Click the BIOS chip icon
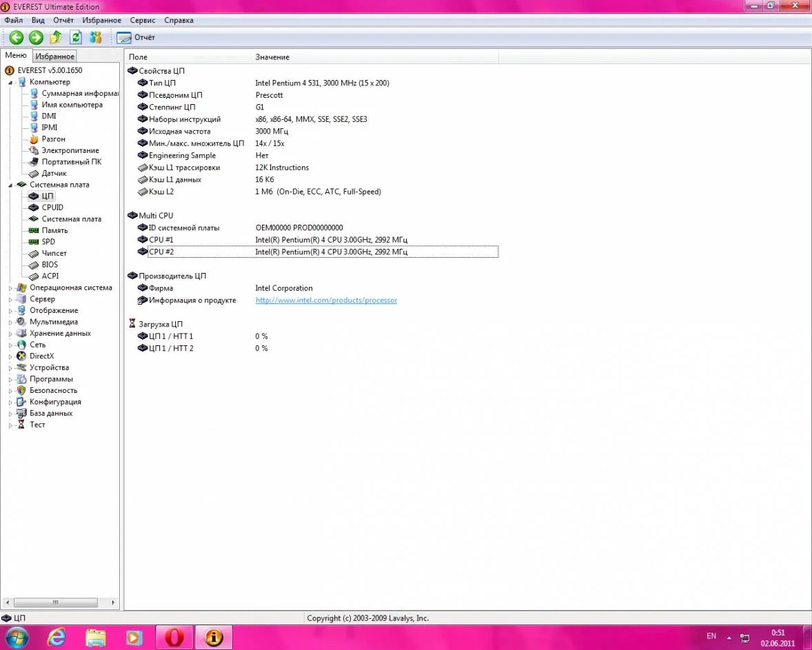The width and height of the screenshot is (812, 650). (x=34, y=265)
